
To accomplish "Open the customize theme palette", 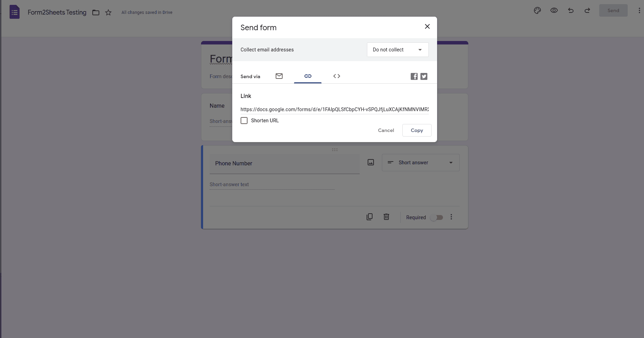I will tap(537, 10).
